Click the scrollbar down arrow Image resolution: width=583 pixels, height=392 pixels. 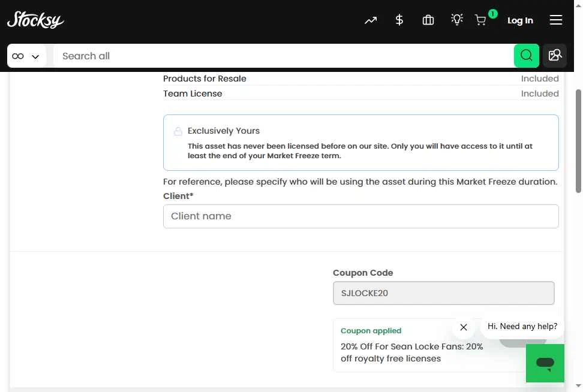(578, 385)
